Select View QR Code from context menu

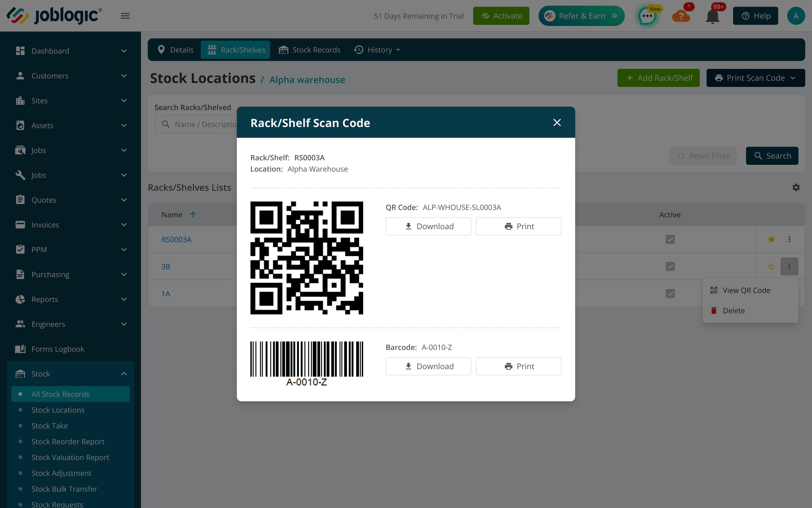[750, 290]
